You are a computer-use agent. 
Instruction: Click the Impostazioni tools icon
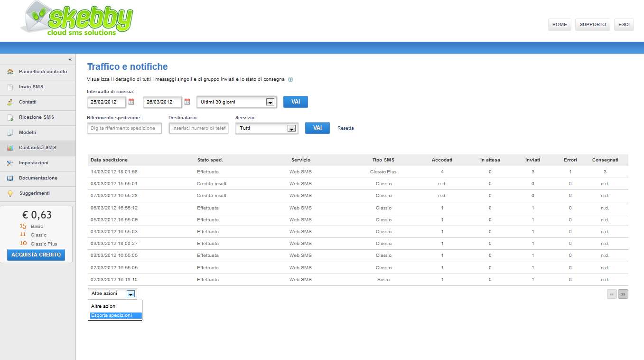(x=10, y=163)
